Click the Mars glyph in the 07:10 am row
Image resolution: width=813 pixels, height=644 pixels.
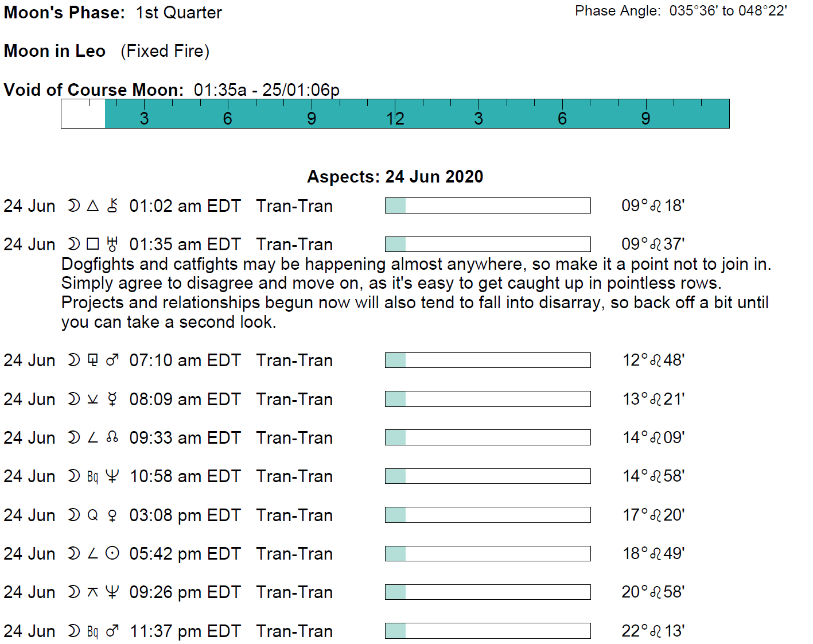pos(112,360)
